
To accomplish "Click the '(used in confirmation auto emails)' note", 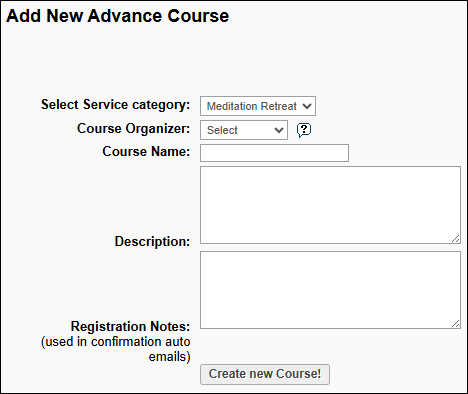I will [x=116, y=349].
